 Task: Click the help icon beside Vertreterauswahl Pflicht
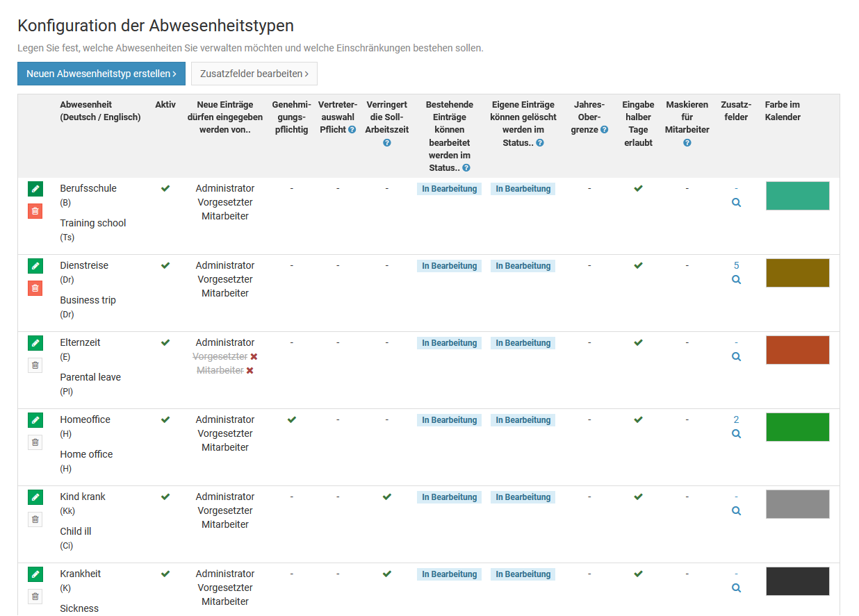coord(352,130)
